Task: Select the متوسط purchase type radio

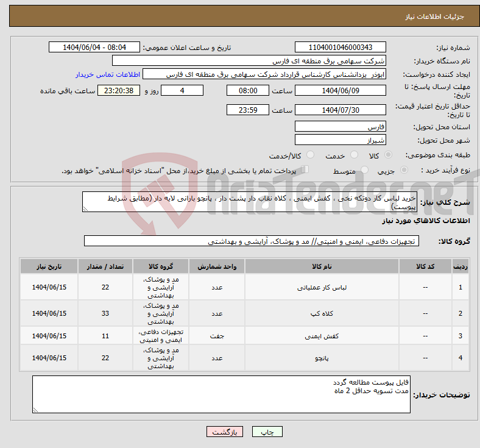Action: [364, 170]
